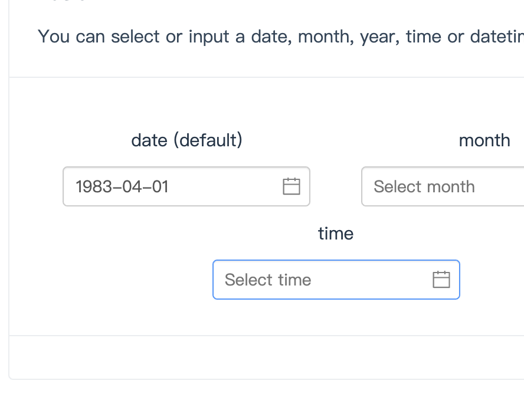Screen dimensions: 524x420
Task: Click the calendar glyph beside 1983-04-01
Action: tap(292, 186)
